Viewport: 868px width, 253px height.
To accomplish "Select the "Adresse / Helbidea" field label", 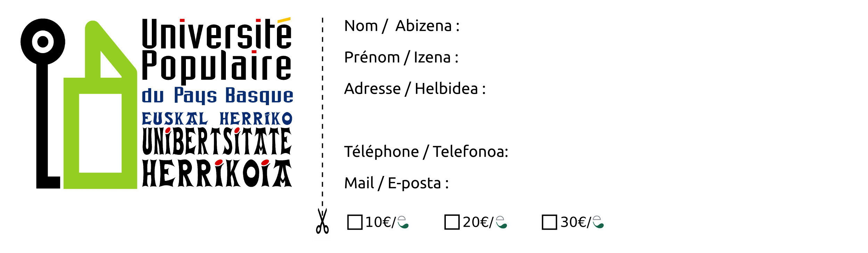I will click(415, 89).
